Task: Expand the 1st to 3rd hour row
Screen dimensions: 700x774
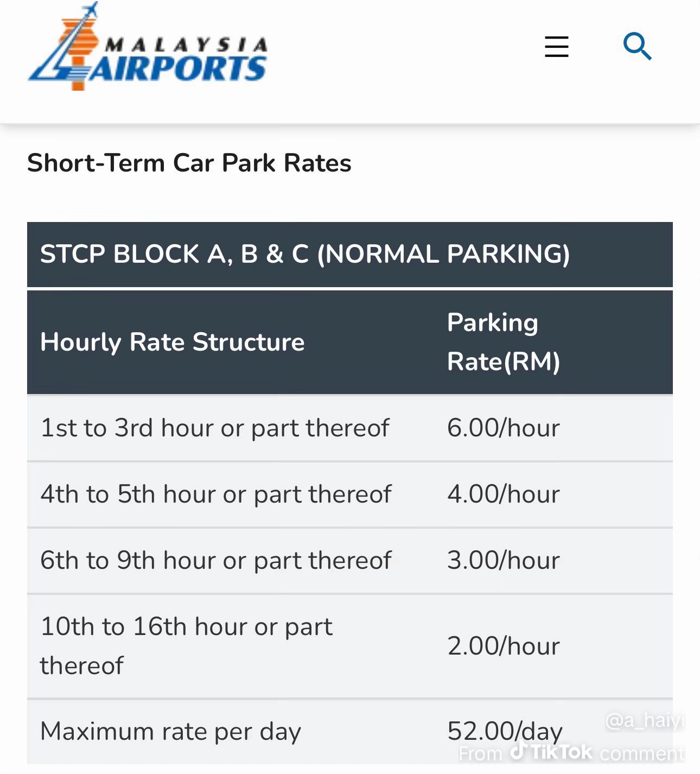Action: pos(215,428)
